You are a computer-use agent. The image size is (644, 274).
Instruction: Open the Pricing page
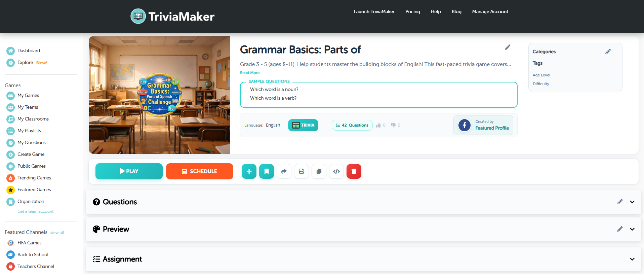coord(413,11)
